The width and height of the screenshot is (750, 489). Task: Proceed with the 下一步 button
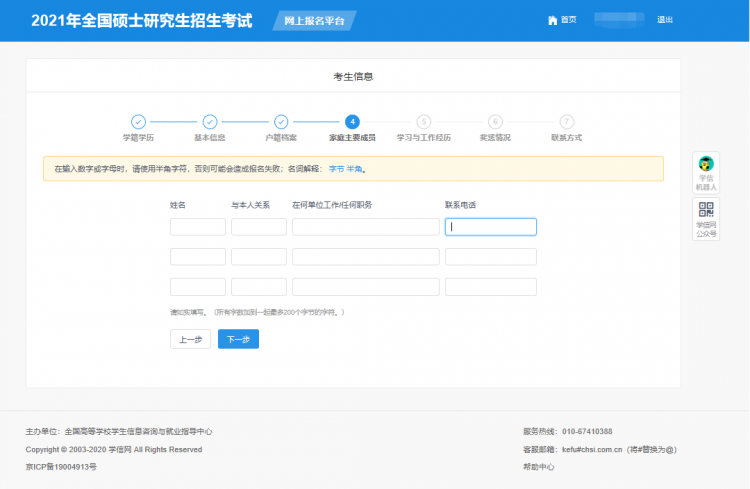pos(238,339)
